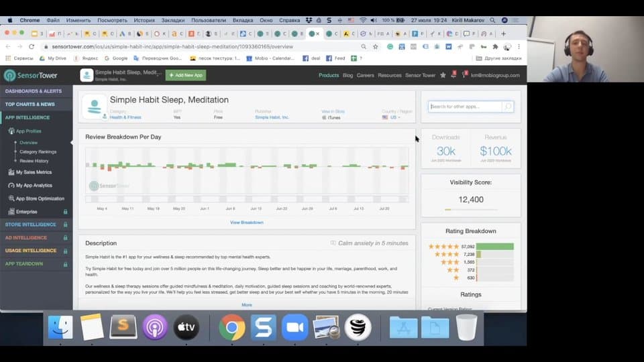This screenshot has width=644, height=362.
Task: Open Podcasts from the Dock
Action: (155, 327)
